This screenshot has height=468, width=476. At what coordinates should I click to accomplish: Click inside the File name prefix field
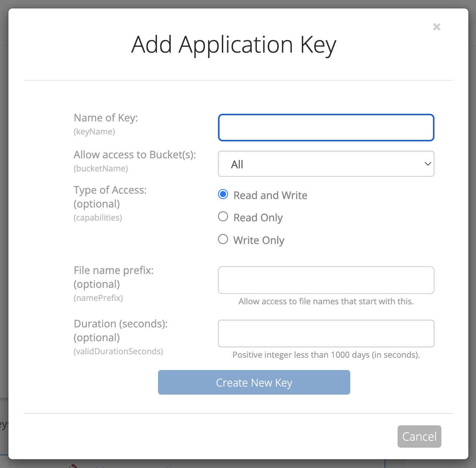[326, 280]
